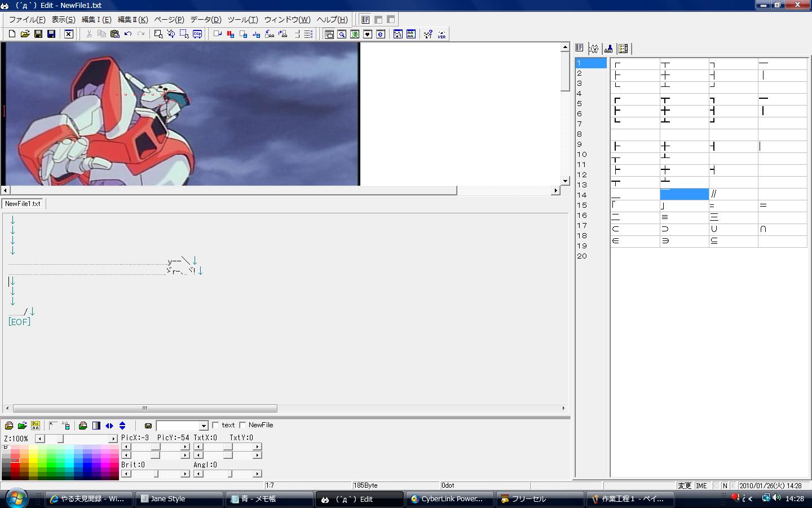
Task: Click the ∈ symbol cell in the table
Action: click(635, 241)
